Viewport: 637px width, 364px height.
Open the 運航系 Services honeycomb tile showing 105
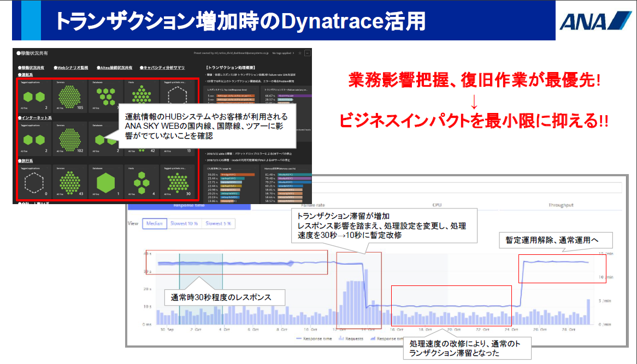pos(70,96)
